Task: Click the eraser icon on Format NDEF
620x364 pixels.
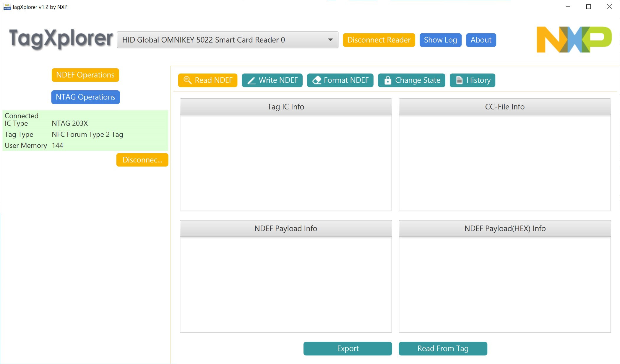Action: coord(317,80)
